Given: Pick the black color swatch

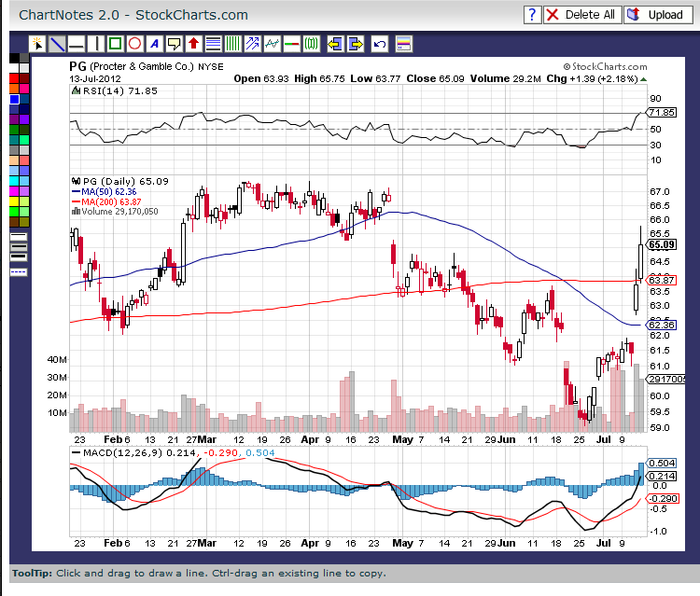Looking at the screenshot, I should coord(14,58).
